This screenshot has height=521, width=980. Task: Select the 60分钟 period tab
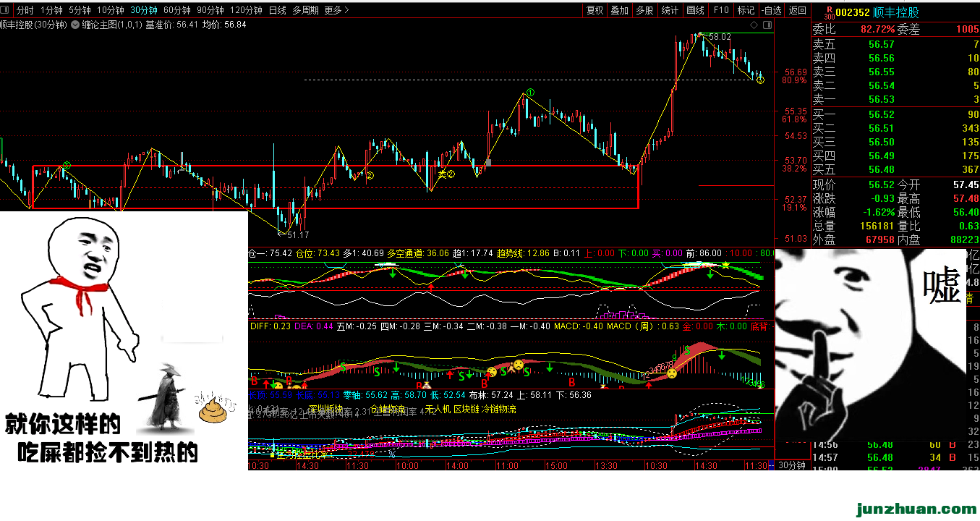pos(177,10)
